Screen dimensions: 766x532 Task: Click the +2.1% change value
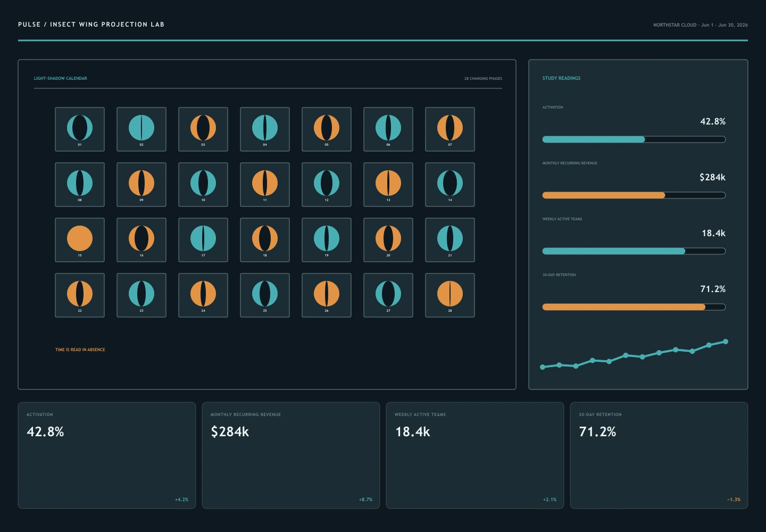click(x=550, y=500)
